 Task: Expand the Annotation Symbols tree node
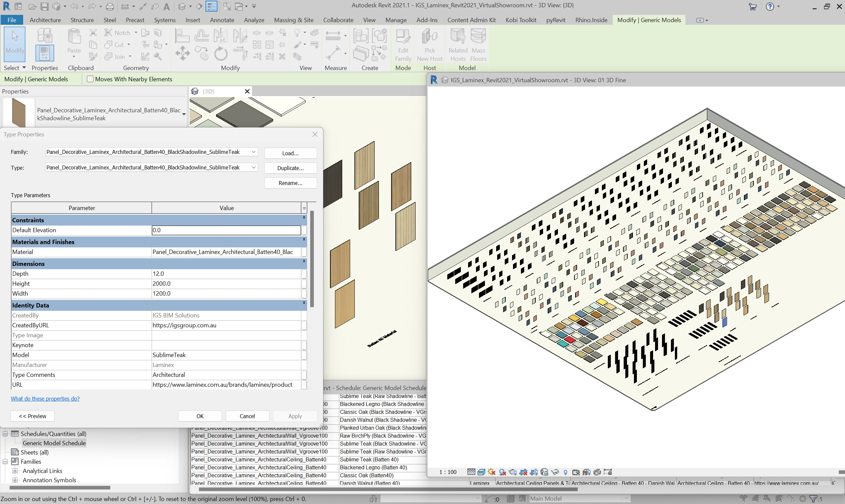pos(15,480)
